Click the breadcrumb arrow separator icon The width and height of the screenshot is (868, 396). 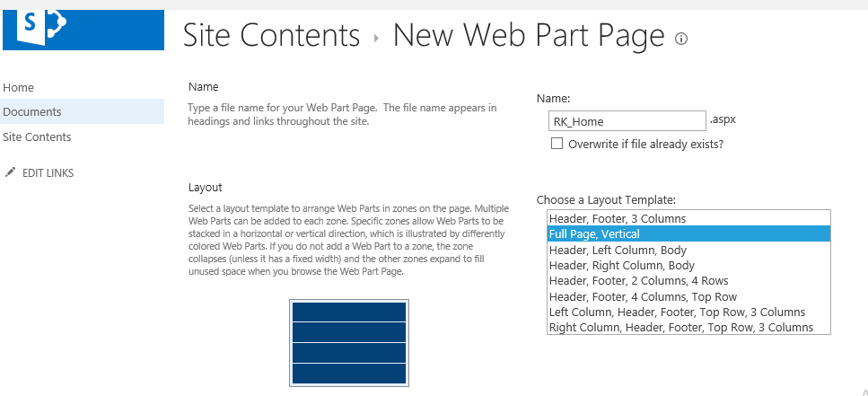click(377, 39)
